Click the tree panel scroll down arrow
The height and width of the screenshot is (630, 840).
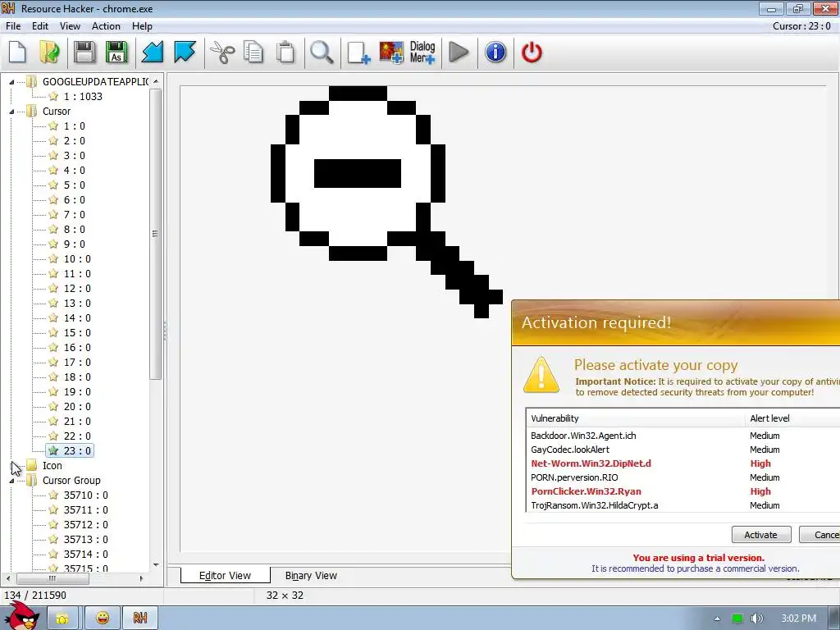[x=156, y=564]
